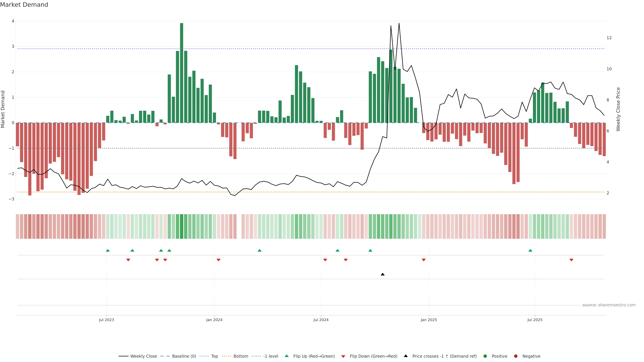
Task: Click the source: sharemaestro.com text
Action: [x=609, y=305]
